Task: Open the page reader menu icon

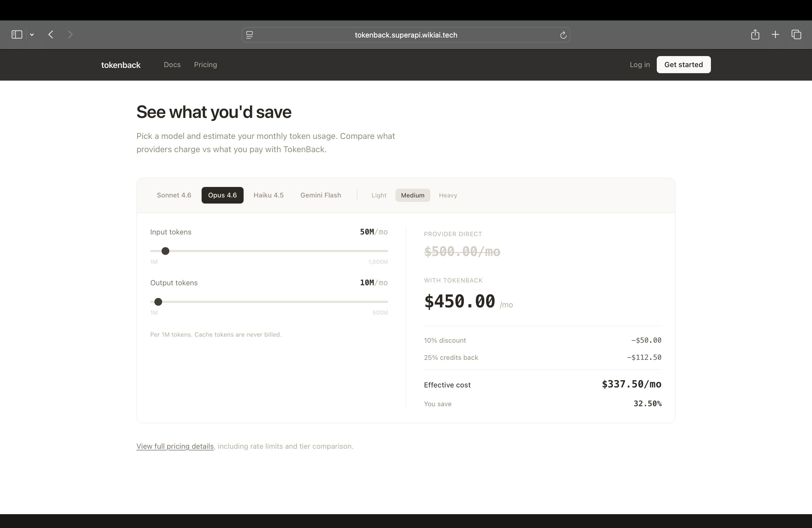Action: tap(249, 35)
